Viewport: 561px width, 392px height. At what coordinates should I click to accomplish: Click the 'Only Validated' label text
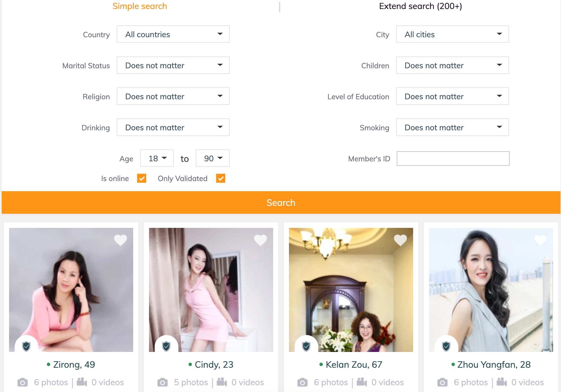coord(183,179)
